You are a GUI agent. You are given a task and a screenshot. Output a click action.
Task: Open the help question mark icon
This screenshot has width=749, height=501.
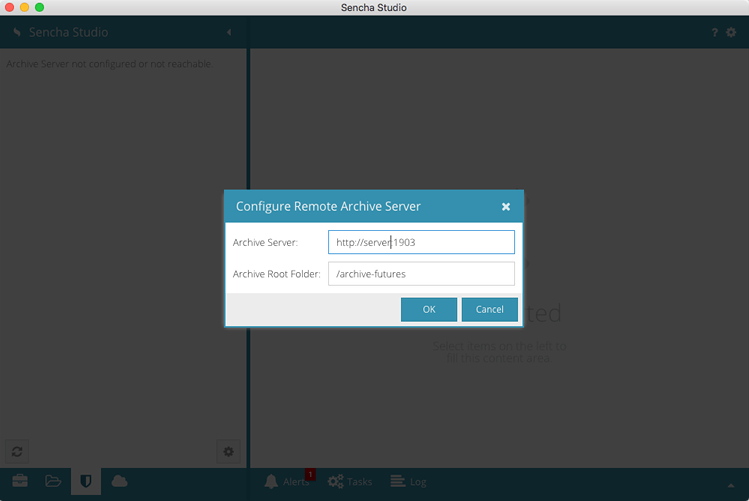coord(715,32)
